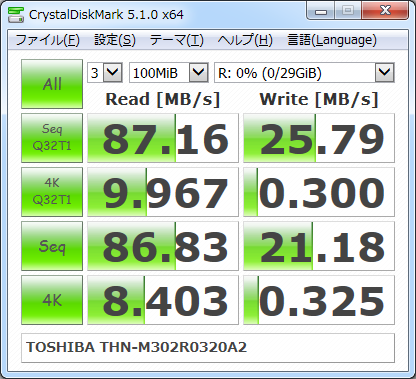Open the ヘルプ(H) menu
Screen dimensions: 416x379
(245, 40)
